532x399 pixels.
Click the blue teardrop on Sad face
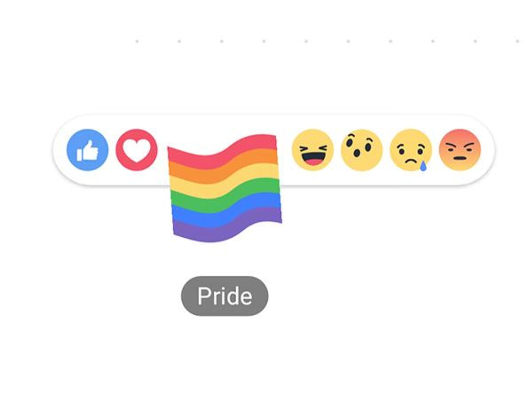click(423, 167)
